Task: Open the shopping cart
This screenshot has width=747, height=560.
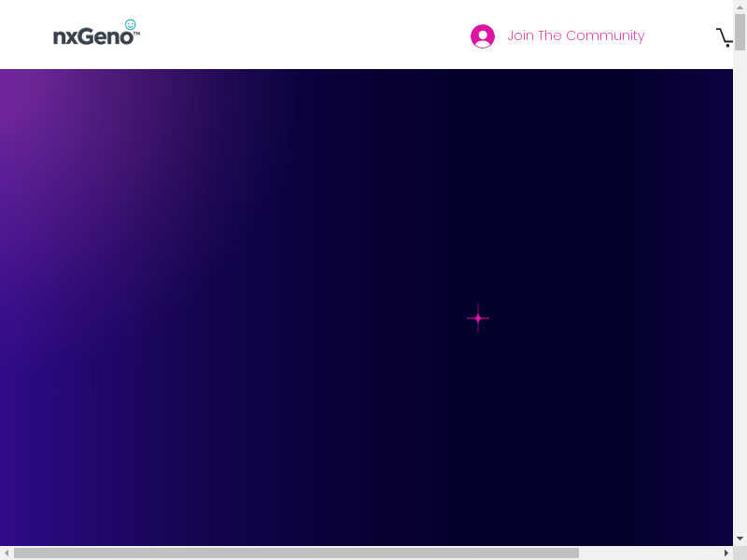Action: (x=725, y=37)
